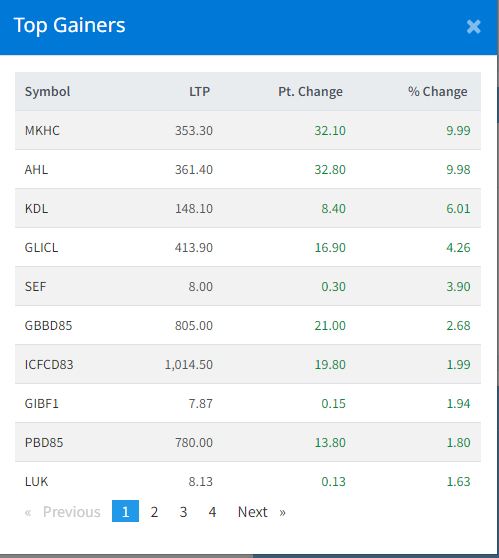Open the GBBD85 entry

tap(48, 325)
